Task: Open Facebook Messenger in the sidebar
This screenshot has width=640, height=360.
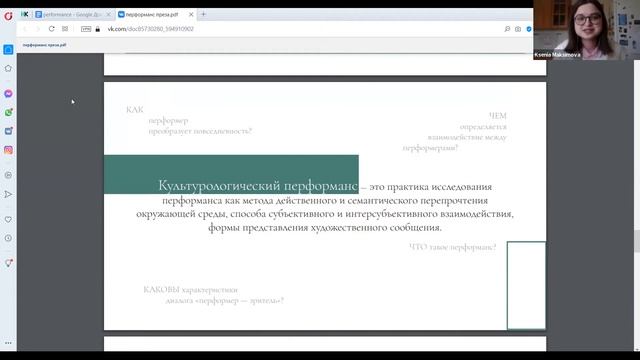Action: (x=8, y=93)
